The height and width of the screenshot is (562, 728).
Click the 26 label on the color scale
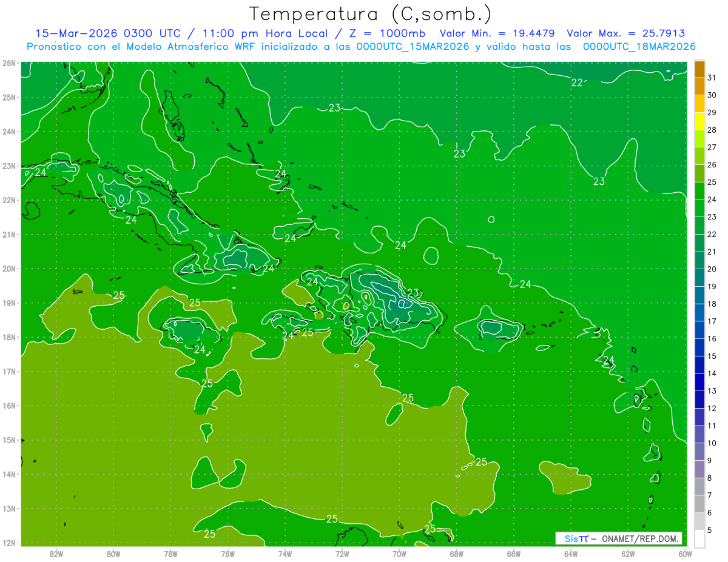712,164
